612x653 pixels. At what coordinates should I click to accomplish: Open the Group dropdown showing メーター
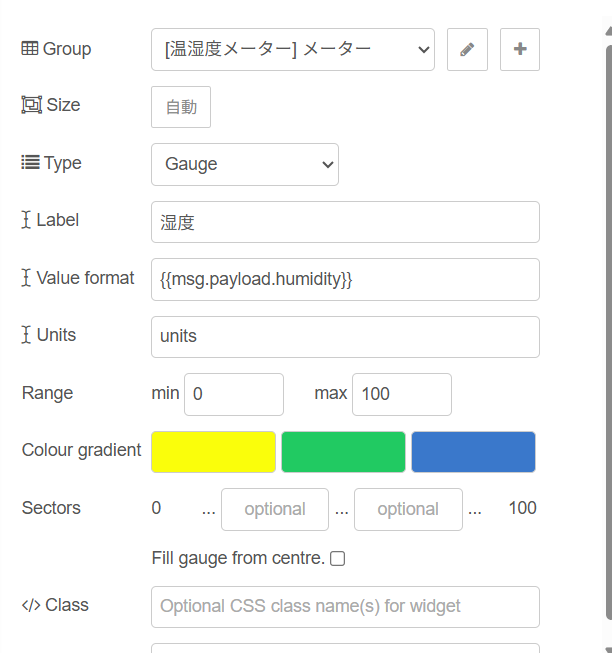tap(293, 50)
